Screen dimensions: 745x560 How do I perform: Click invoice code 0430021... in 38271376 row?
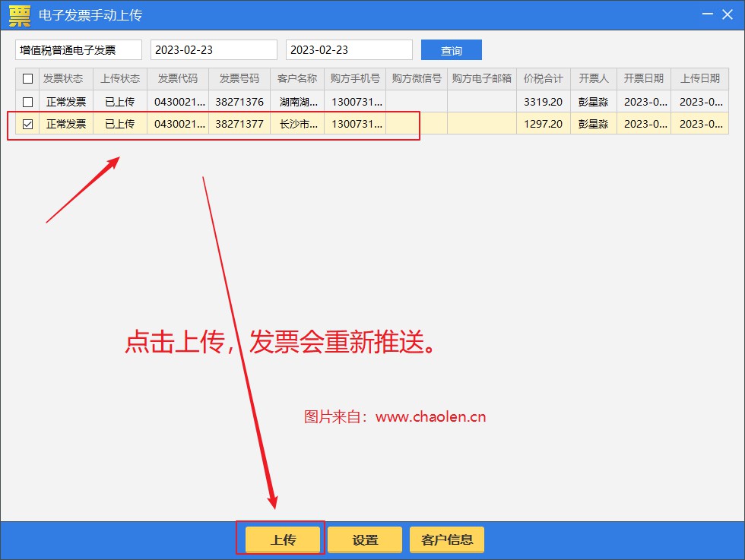tap(179, 102)
